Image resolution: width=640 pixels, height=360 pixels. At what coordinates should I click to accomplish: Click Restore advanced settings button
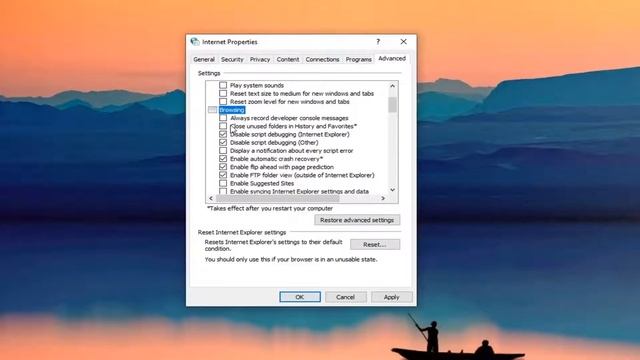357,220
